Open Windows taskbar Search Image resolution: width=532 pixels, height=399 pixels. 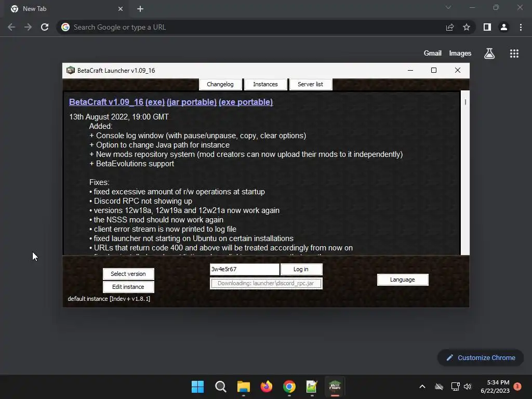(x=220, y=387)
